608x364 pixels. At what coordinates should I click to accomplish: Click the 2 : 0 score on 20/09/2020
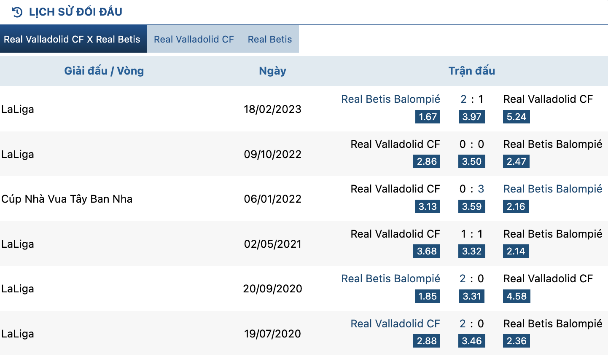(x=472, y=279)
